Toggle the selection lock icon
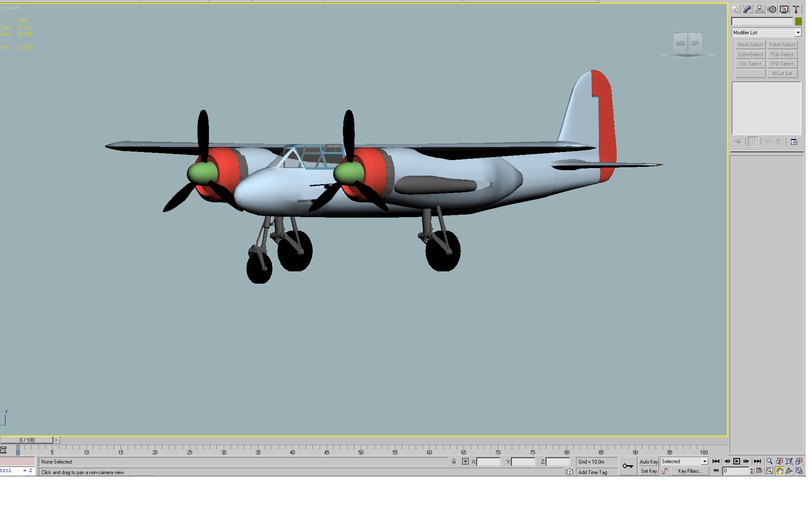 coord(454,461)
